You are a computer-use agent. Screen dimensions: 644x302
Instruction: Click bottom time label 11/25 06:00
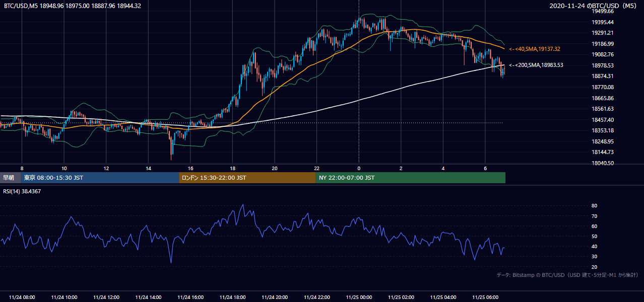[485, 297]
